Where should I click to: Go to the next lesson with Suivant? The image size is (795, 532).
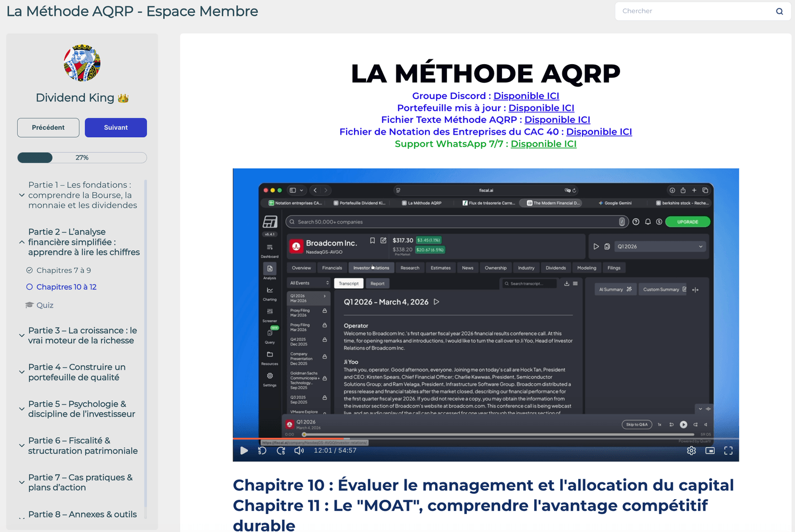[x=116, y=128]
